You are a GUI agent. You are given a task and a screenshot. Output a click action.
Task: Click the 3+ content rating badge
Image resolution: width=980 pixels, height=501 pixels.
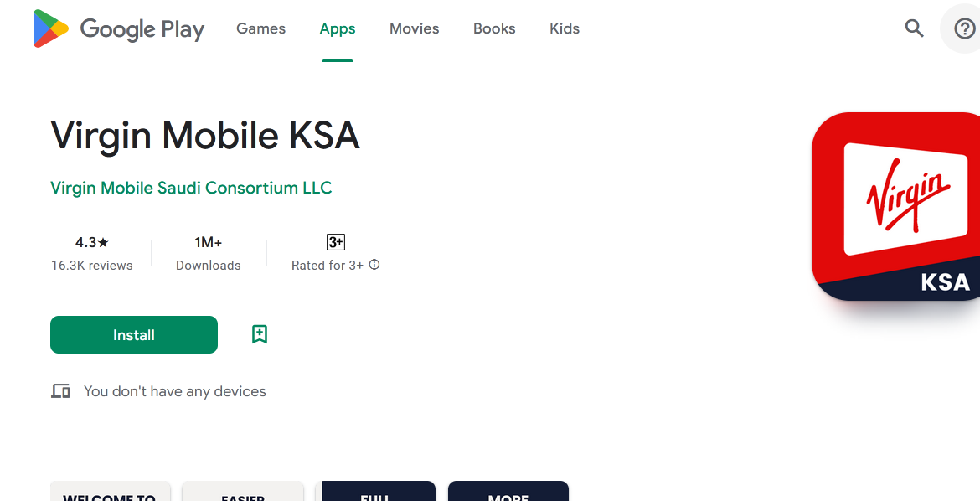click(336, 242)
